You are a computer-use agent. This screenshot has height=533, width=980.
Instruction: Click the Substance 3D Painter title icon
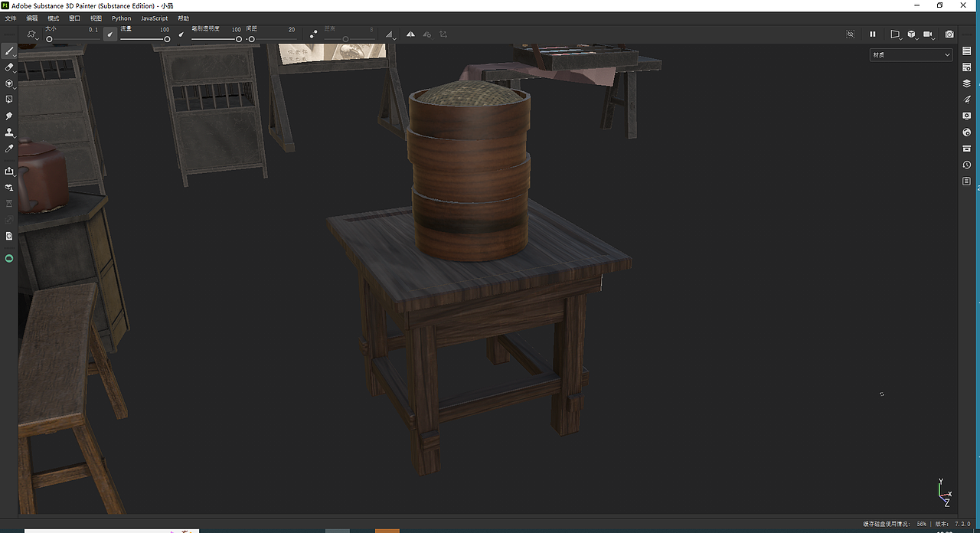pyautogui.click(x=5, y=5)
